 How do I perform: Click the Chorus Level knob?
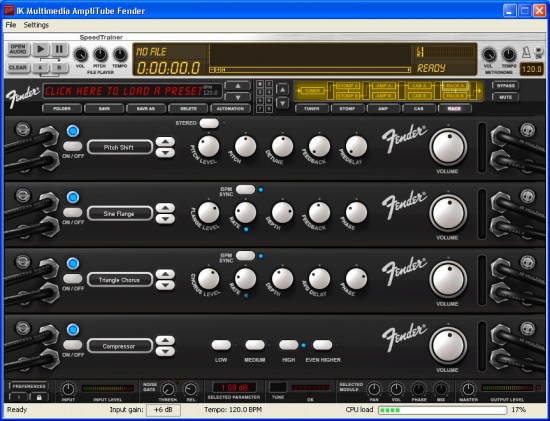coord(208,279)
